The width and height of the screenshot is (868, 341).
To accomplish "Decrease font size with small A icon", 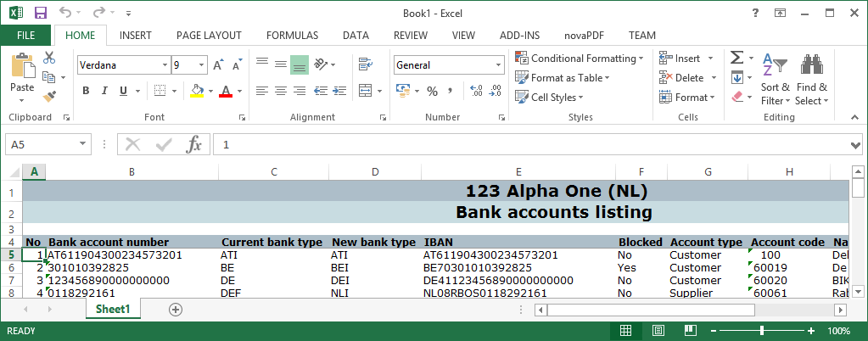I will tap(238, 64).
